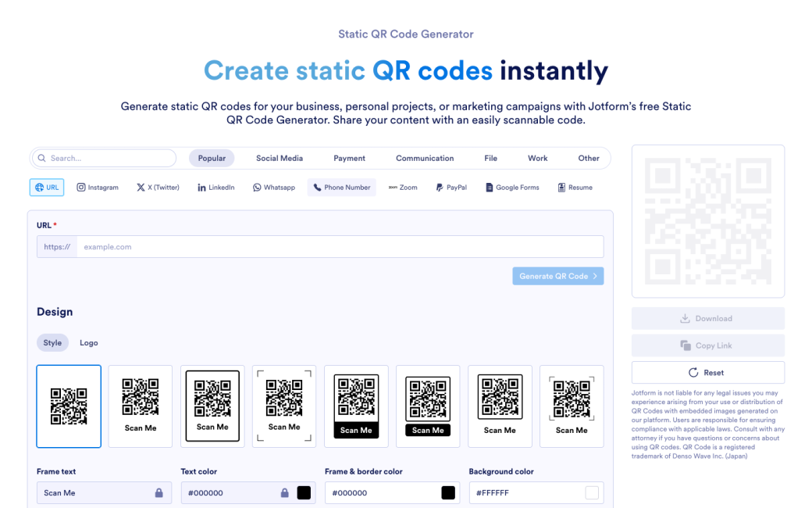This screenshot has height=508, width=812.
Task: Click the arrow on Generate QR Code
Action: 595,277
